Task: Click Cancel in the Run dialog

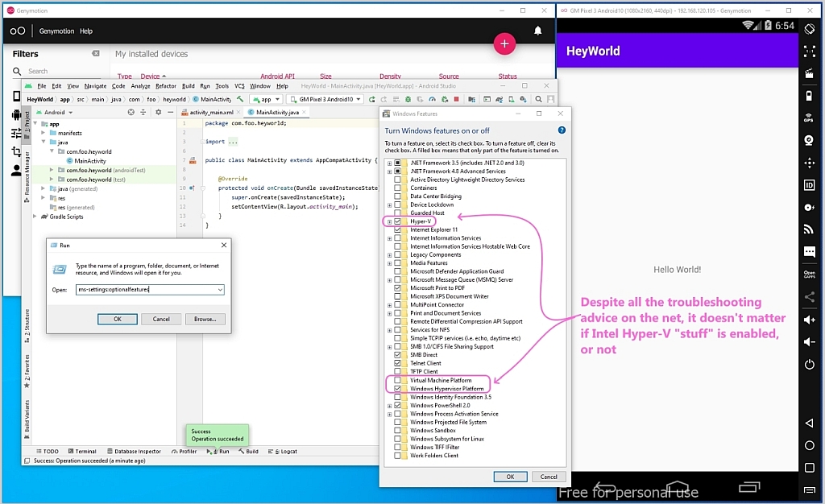Action: (161, 319)
